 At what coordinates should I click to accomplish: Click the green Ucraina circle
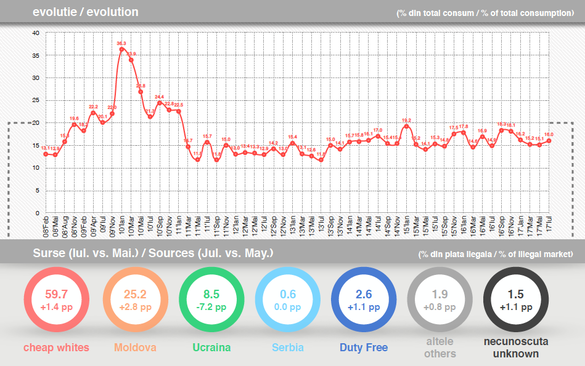point(211,300)
